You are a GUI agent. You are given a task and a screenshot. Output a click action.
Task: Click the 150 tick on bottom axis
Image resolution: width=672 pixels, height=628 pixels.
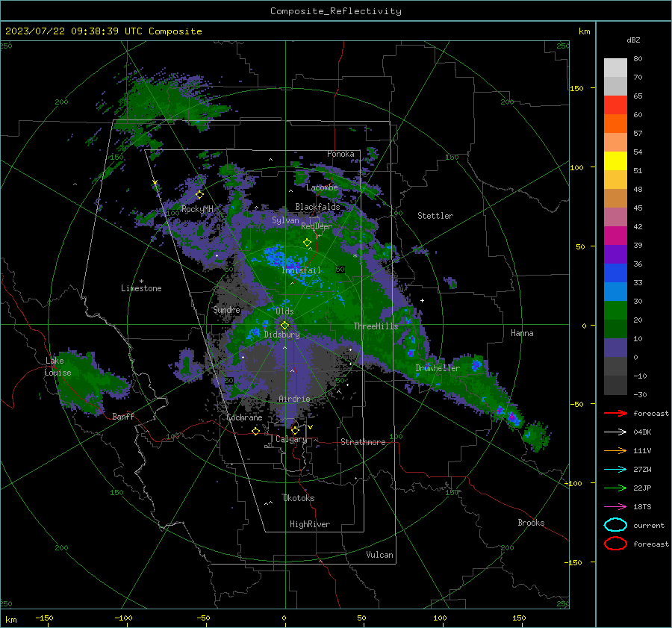click(x=519, y=618)
